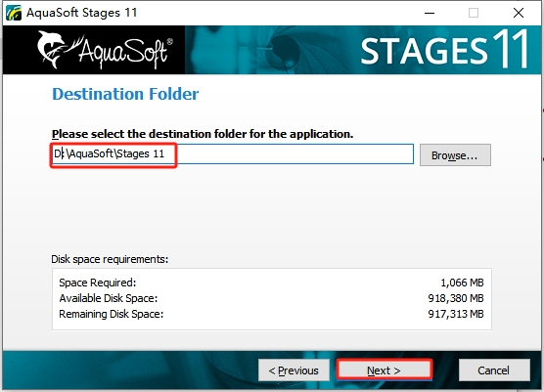Click the "Disk space requirements:" label
Image resolution: width=544 pixels, height=392 pixels.
pyautogui.click(x=110, y=259)
